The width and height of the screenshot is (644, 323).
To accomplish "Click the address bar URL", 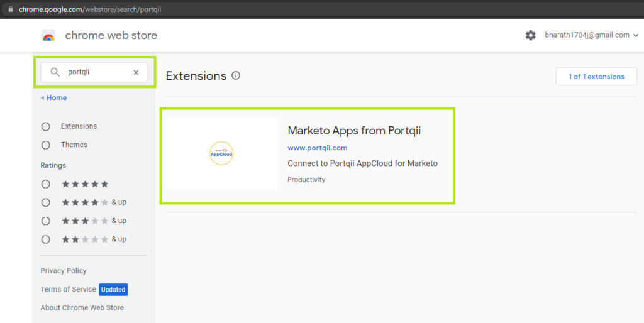I will [x=90, y=9].
